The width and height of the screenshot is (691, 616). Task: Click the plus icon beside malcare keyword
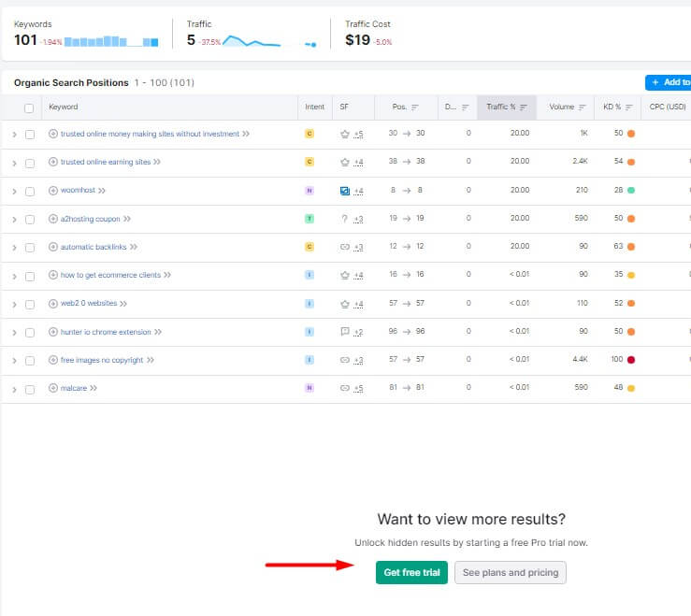click(53, 388)
